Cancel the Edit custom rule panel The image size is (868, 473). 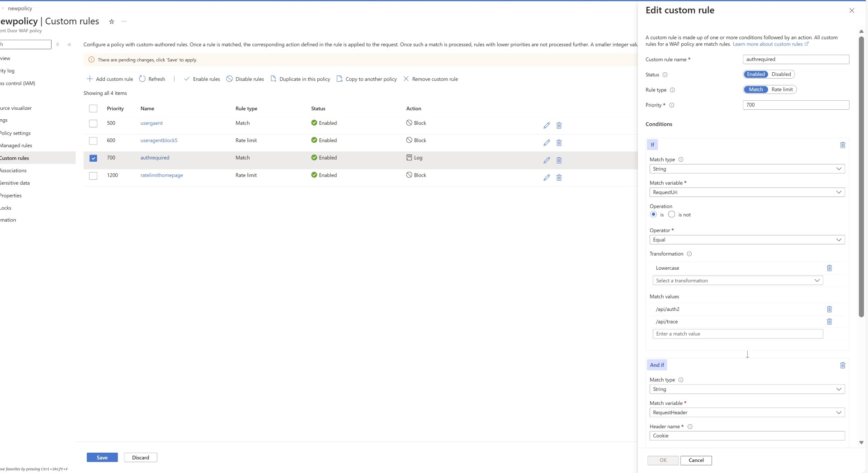coord(696,460)
